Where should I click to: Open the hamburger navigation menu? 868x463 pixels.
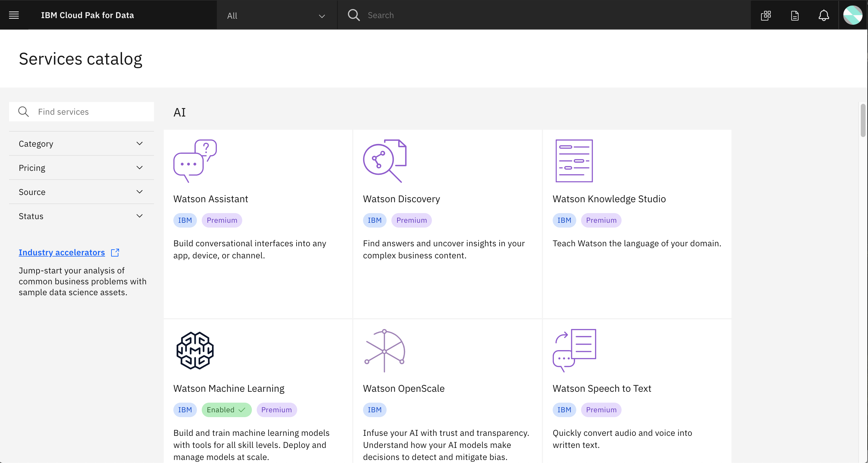14,15
